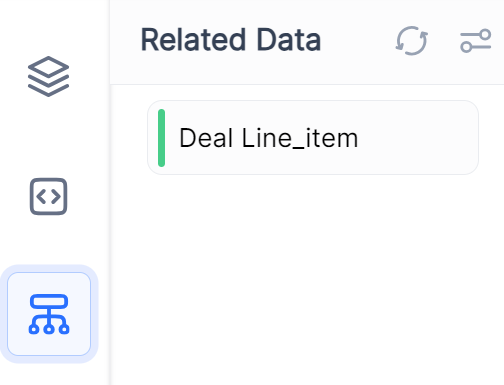
Task: Open the code brackets sidebar panel
Action: click(49, 197)
